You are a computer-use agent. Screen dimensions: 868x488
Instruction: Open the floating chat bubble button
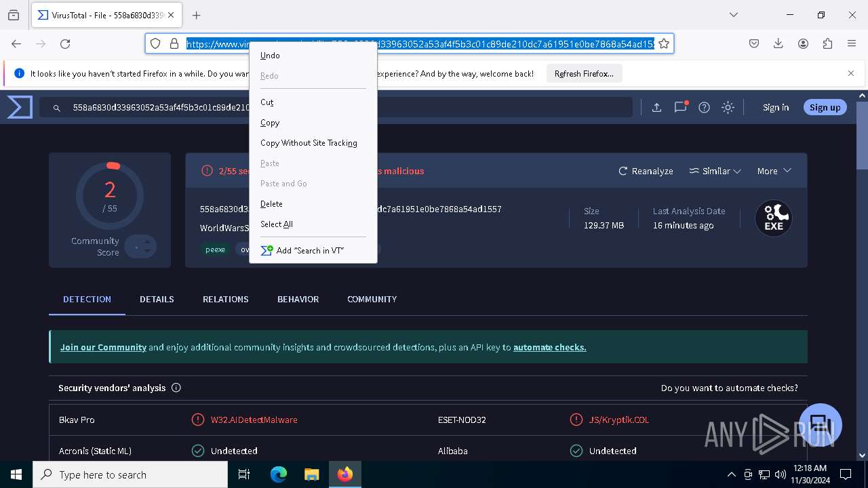click(821, 424)
